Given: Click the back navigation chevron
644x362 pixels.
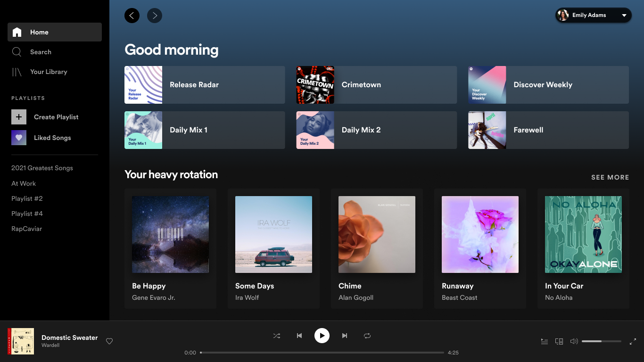Looking at the screenshot, I should (x=132, y=16).
